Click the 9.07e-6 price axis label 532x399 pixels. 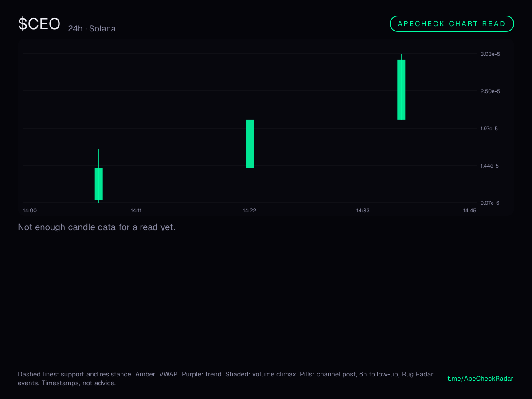click(x=490, y=203)
